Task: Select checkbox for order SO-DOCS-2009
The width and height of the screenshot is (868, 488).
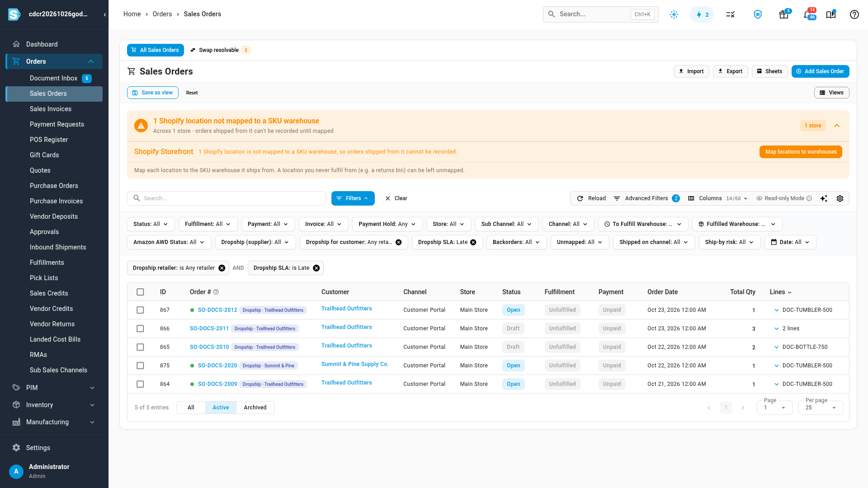Action: pos(140,384)
